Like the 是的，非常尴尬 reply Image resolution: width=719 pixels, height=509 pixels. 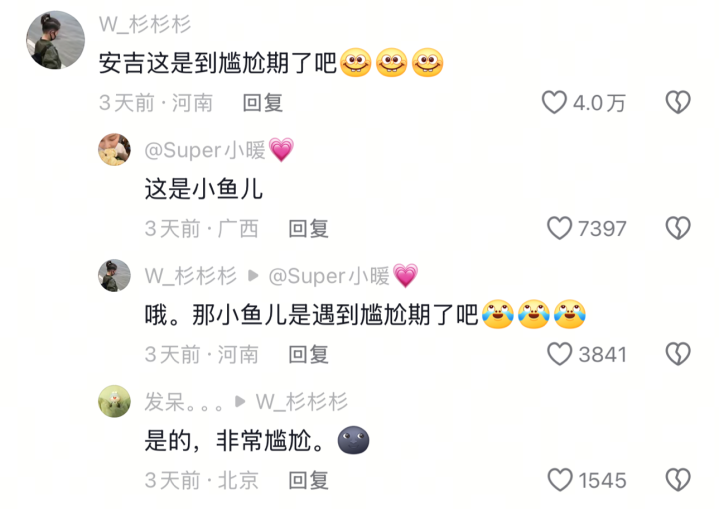(x=560, y=480)
